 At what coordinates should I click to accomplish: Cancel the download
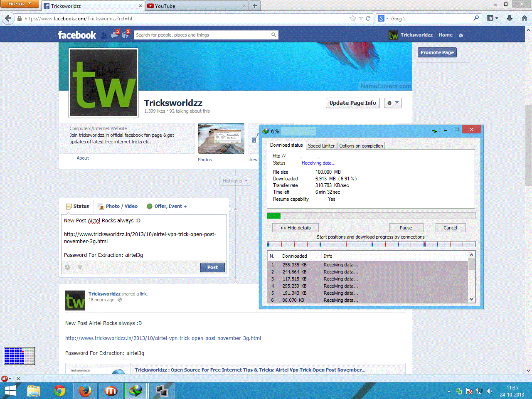pyautogui.click(x=450, y=228)
